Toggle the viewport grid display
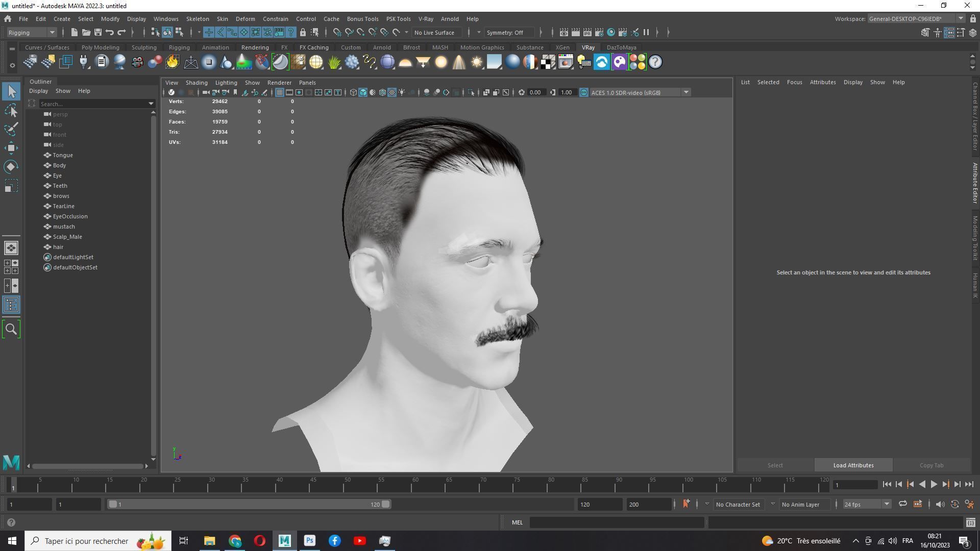The width and height of the screenshot is (980, 551). click(280, 92)
